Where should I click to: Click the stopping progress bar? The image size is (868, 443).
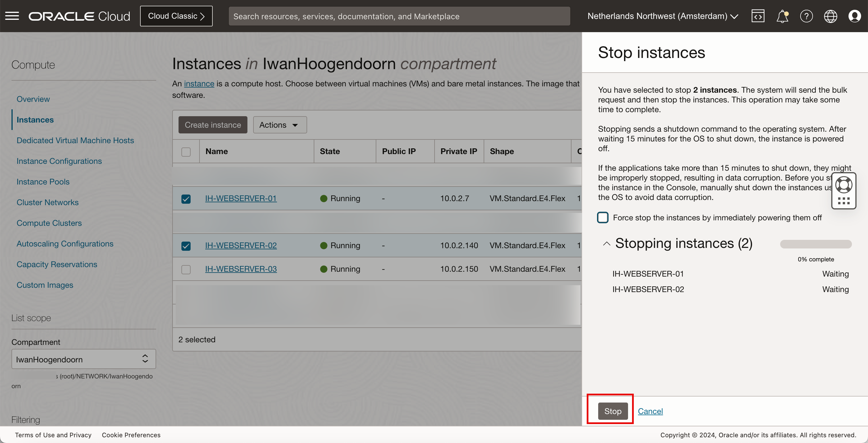tap(816, 244)
